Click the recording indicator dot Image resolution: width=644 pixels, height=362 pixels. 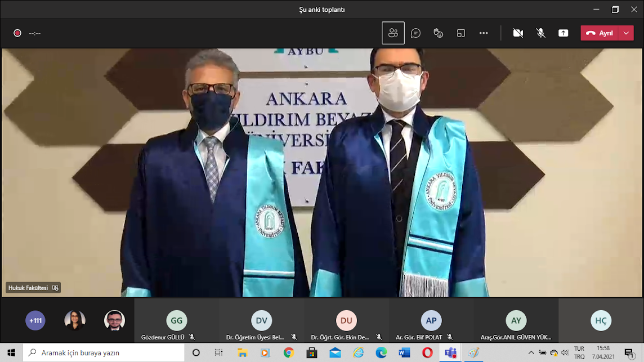pyautogui.click(x=17, y=33)
